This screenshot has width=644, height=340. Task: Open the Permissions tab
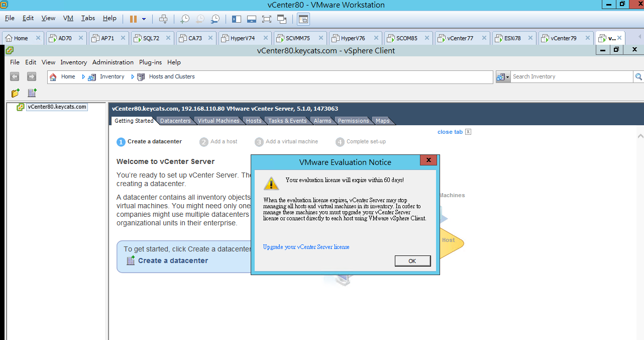(353, 121)
